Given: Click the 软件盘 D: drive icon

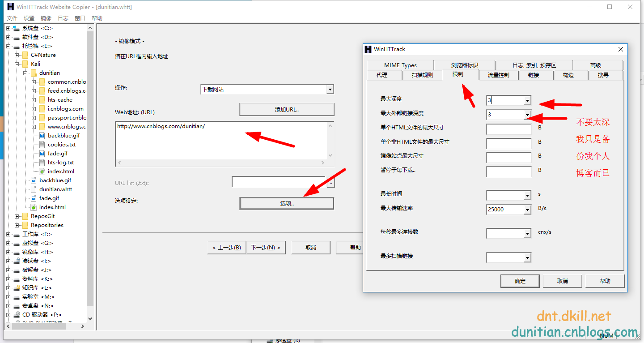Looking at the screenshot, I should 17,37.
